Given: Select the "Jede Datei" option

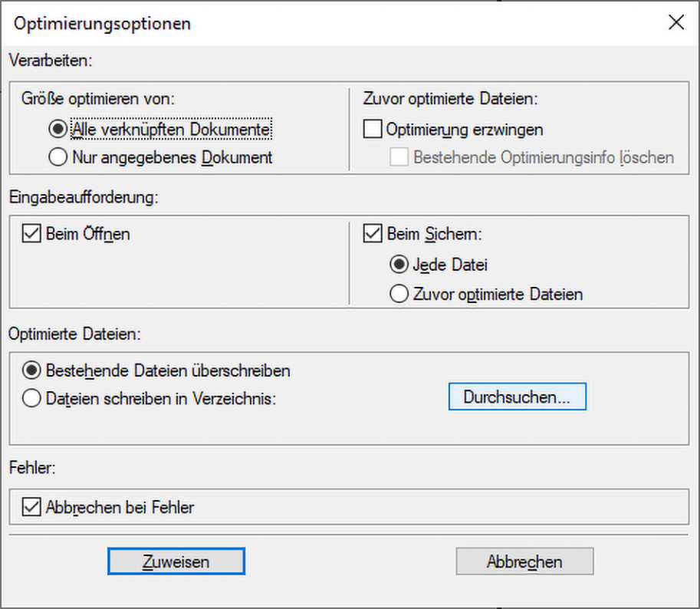Looking at the screenshot, I should pyautogui.click(x=399, y=264).
